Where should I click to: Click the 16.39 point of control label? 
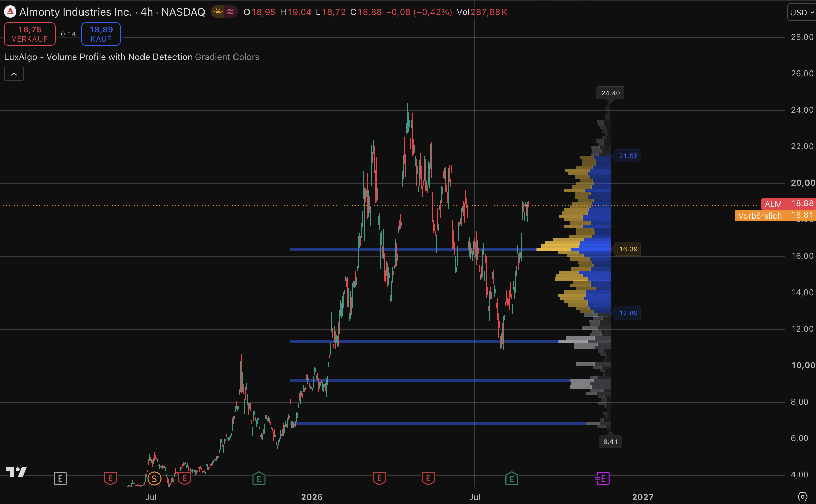[628, 249]
